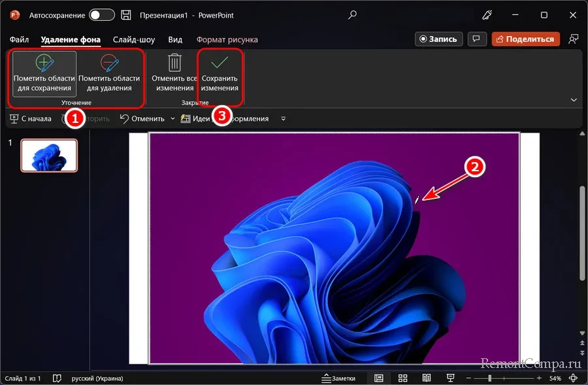The height and width of the screenshot is (385, 588).
Task: Click the Отменить undo button
Action: [142, 118]
